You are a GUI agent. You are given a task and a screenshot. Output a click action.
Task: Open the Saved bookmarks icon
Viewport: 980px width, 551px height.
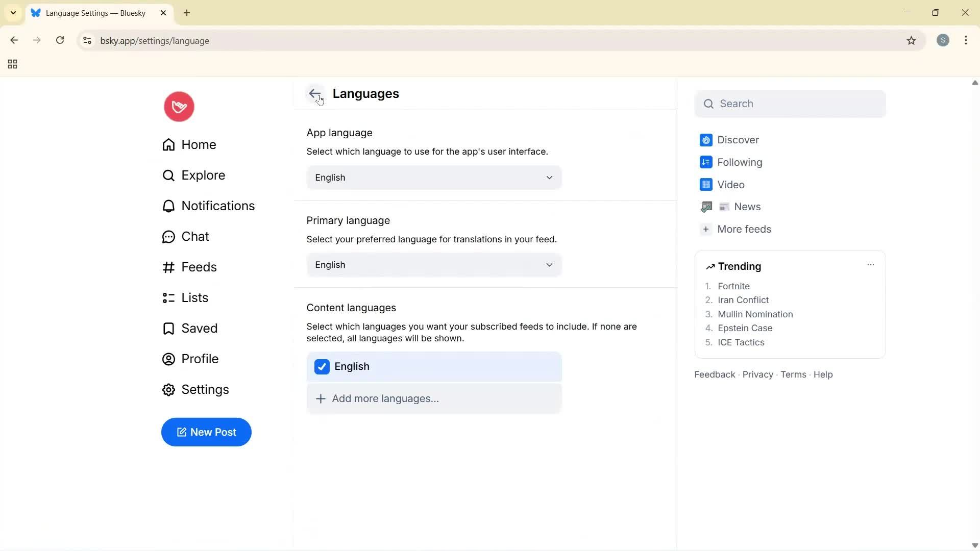[x=168, y=328]
